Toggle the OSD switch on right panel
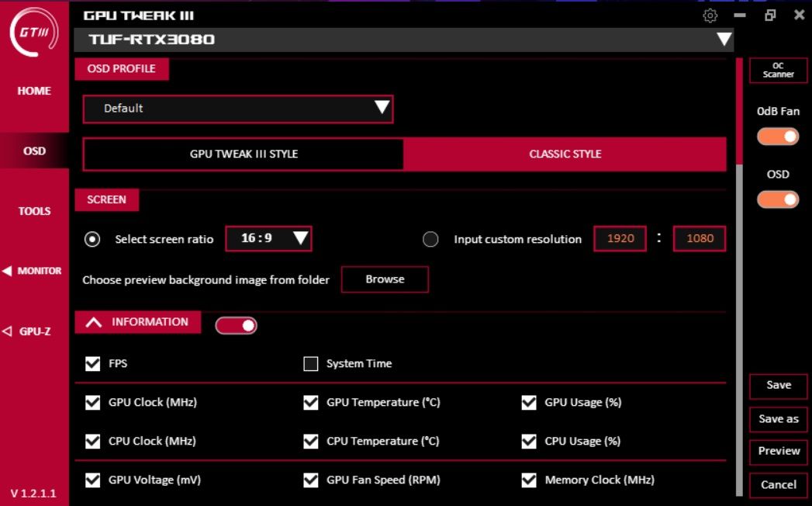The height and width of the screenshot is (506, 812). pyautogui.click(x=778, y=199)
